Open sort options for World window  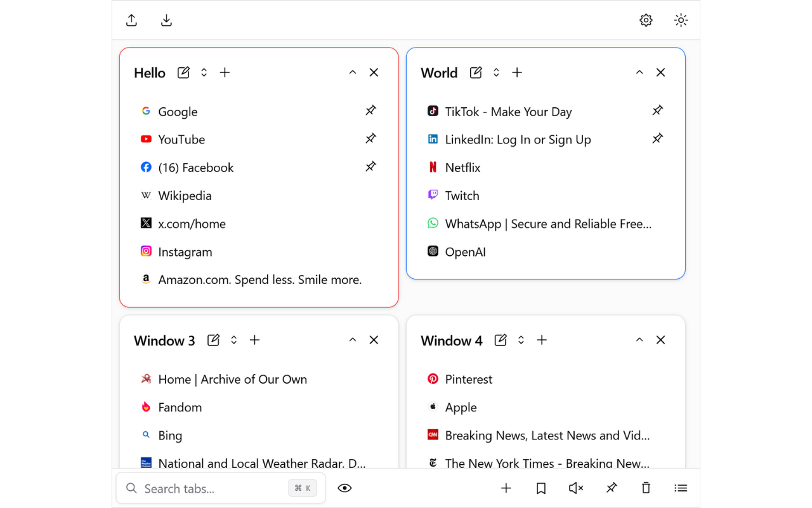[x=496, y=72]
